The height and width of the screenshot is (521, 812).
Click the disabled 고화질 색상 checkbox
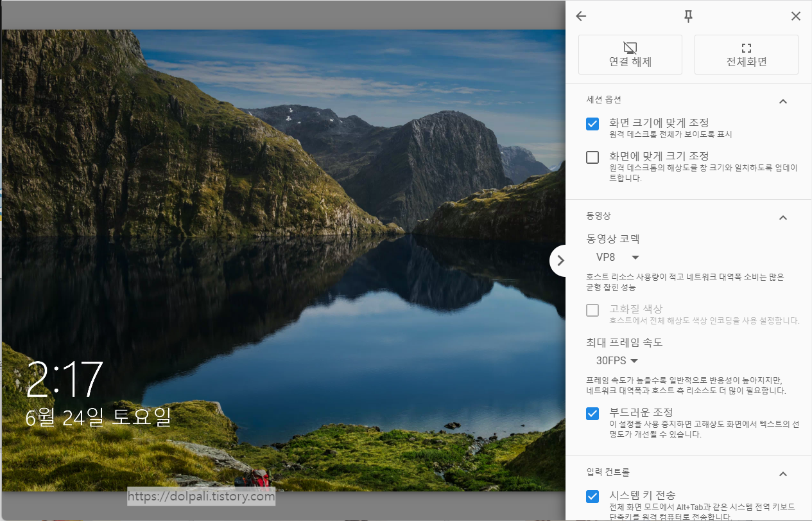[x=592, y=310]
